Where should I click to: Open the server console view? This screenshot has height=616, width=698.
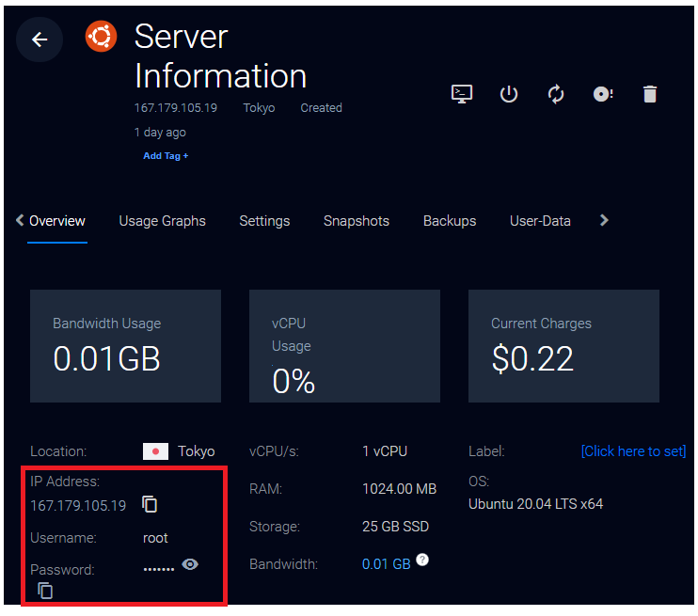(x=462, y=94)
